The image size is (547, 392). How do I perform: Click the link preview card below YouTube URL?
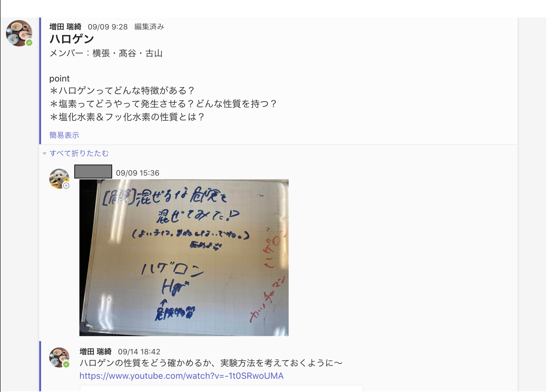pyautogui.click(x=221, y=388)
